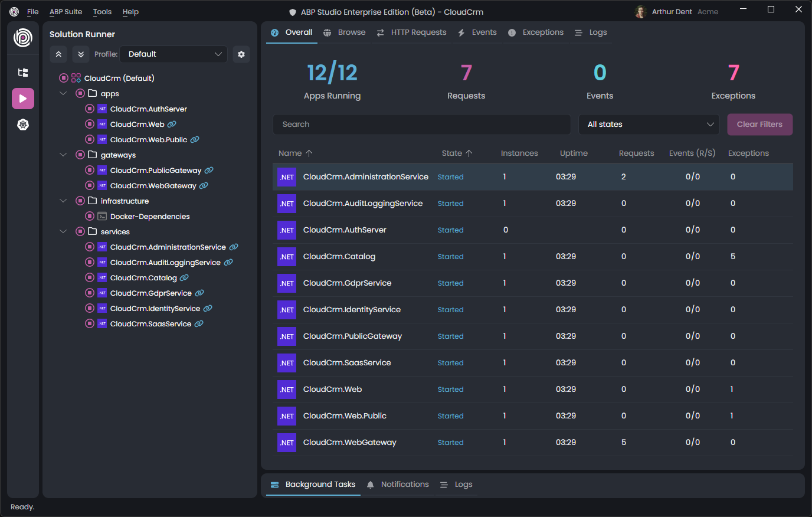Click link icon next to CloudCrm.Web.Public
The height and width of the screenshot is (517, 812).
(x=195, y=140)
